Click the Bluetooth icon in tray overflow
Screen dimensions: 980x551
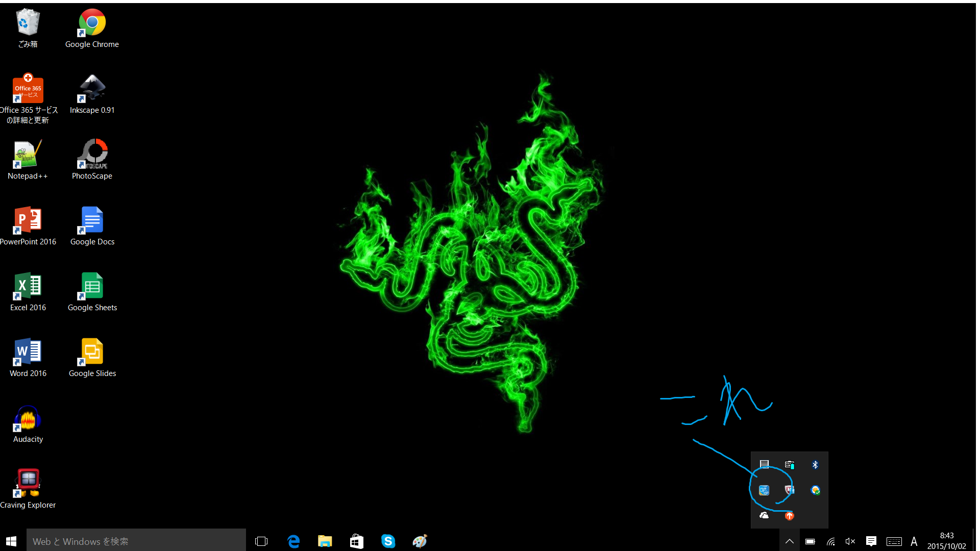pyautogui.click(x=815, y=464)
